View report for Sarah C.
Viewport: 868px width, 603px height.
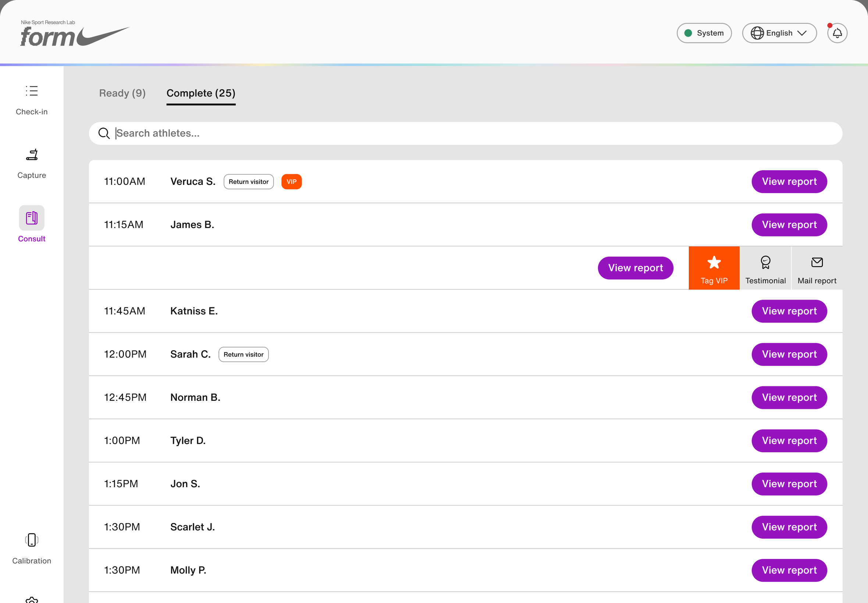[x=789, y=354]
